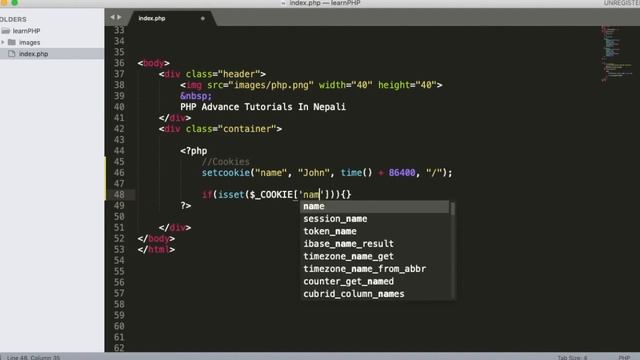Image resolution: width=640 pixels, height=360 pixels.
Task: Go back with the left tab arrow
Action: pos(112,17)
